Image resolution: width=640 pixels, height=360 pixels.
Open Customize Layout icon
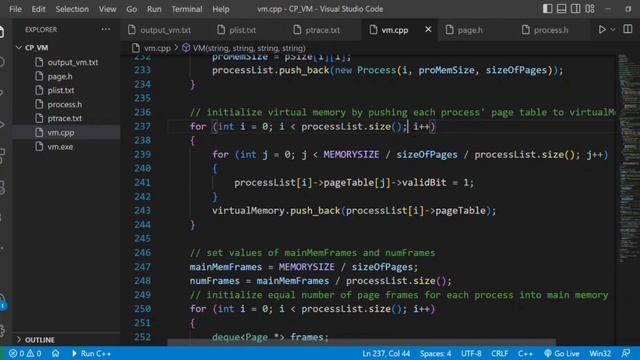(590, 9)
